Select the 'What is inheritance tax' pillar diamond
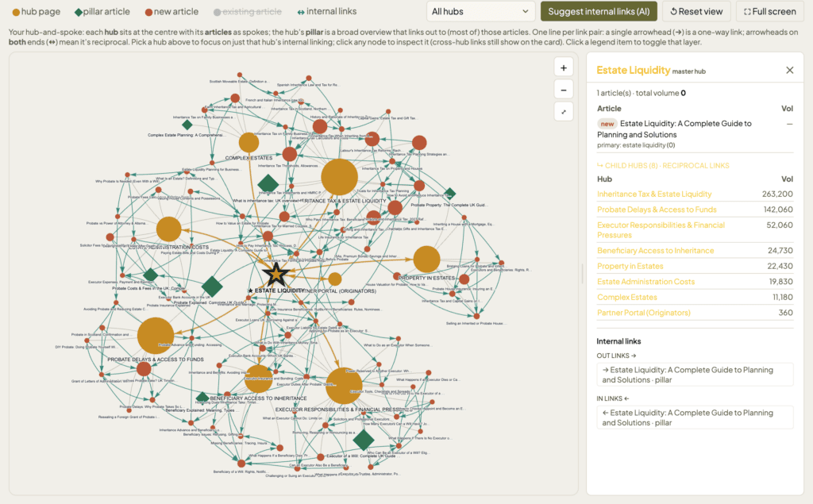This screenshot has height=504, width=813. click(268, 183)
